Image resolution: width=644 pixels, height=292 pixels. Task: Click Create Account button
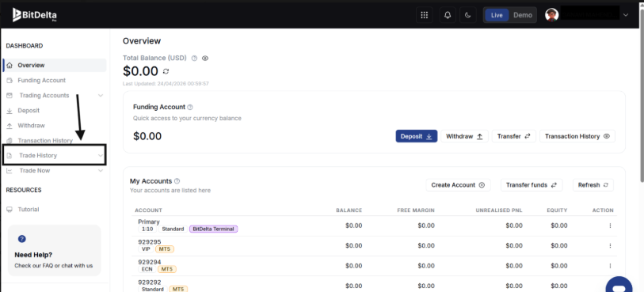(458, 185)
